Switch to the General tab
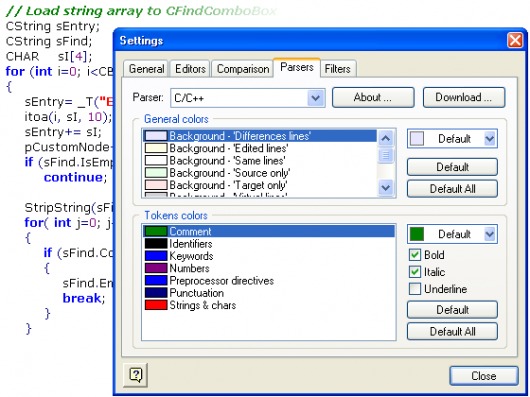 [x=146, y=69]
